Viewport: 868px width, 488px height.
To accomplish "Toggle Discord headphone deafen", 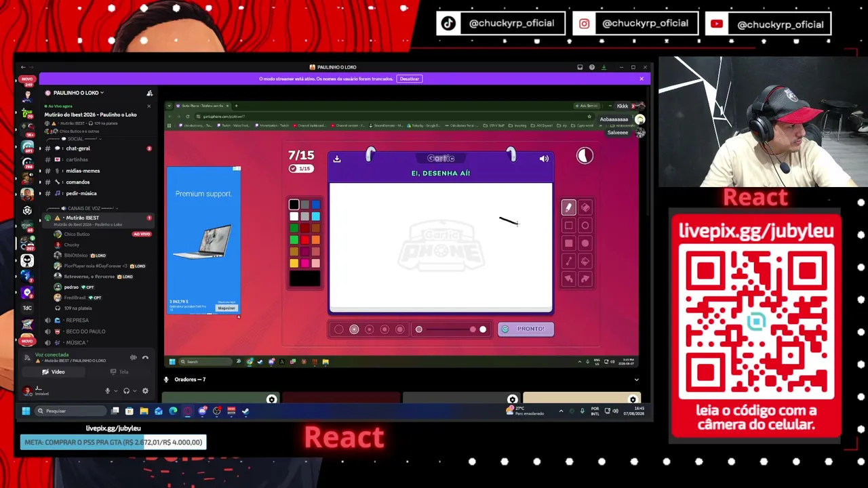I will (x=126, y=391).
